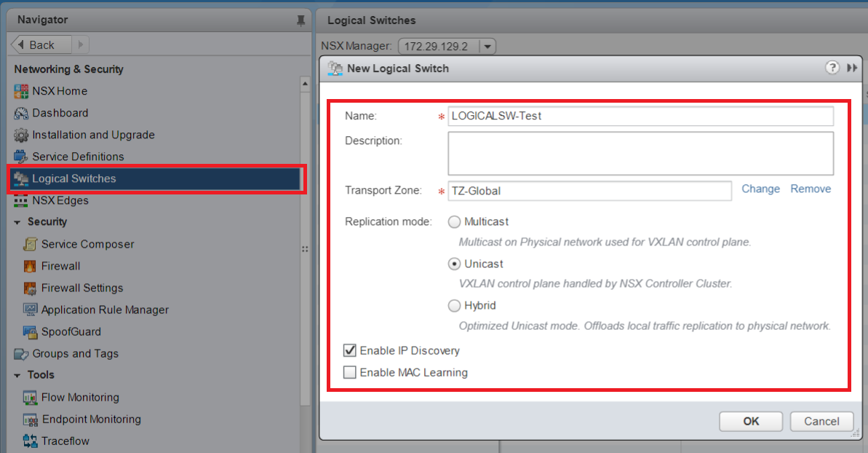
Task: Click the Traceflow icon
Action: pos(30,441)
